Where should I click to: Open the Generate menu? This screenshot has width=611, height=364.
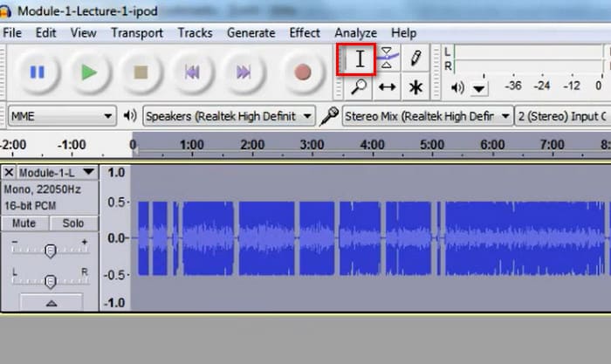pos(251,33)
